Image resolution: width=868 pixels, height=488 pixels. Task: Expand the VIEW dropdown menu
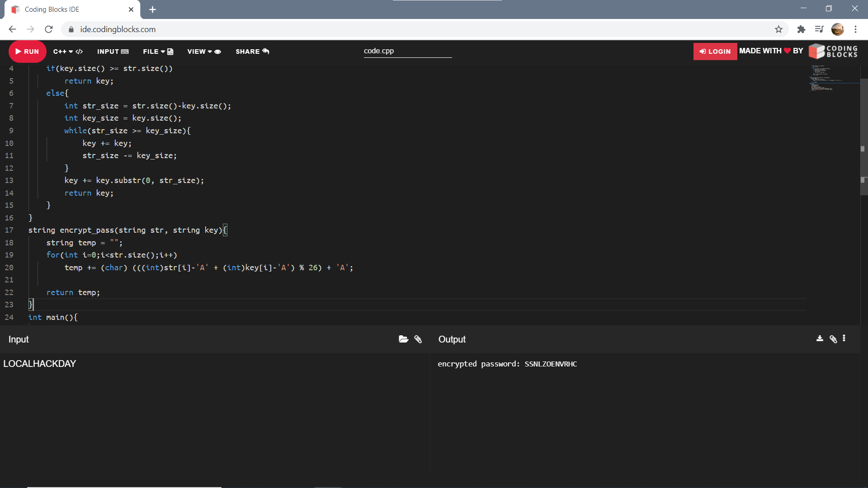[x=204, y=52]
